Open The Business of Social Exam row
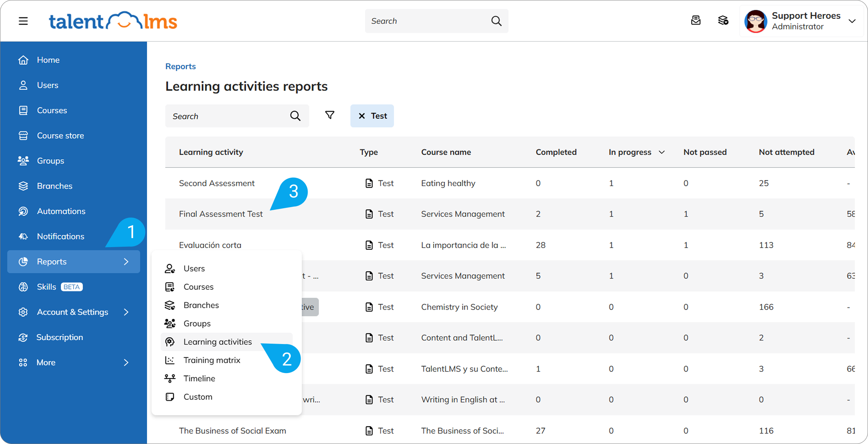 pos(510,430)
